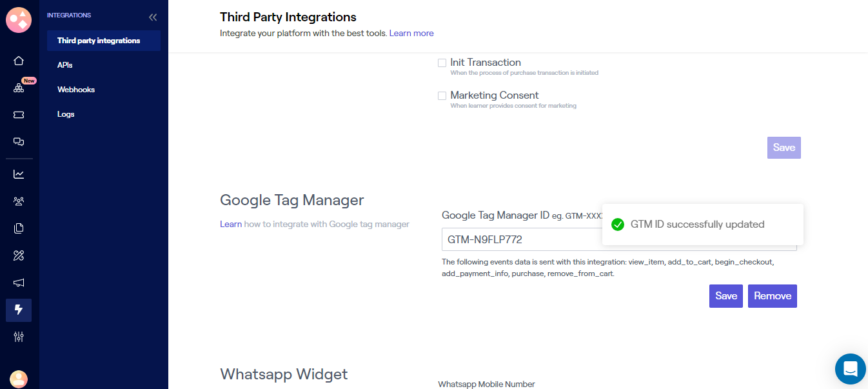Open the hierarchy icon marked New
Viewport: 868px width, 389px height.
[19, 88]
